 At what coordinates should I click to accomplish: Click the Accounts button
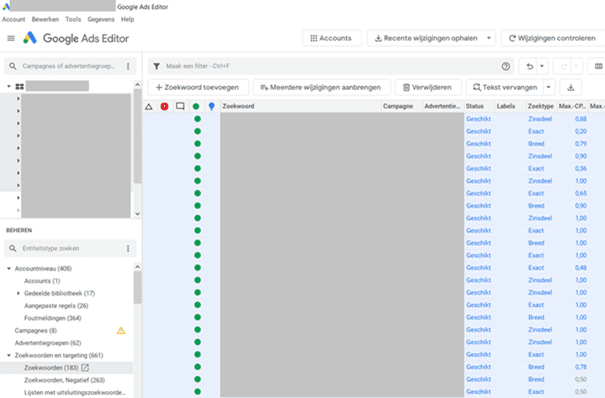coord(331,38)
